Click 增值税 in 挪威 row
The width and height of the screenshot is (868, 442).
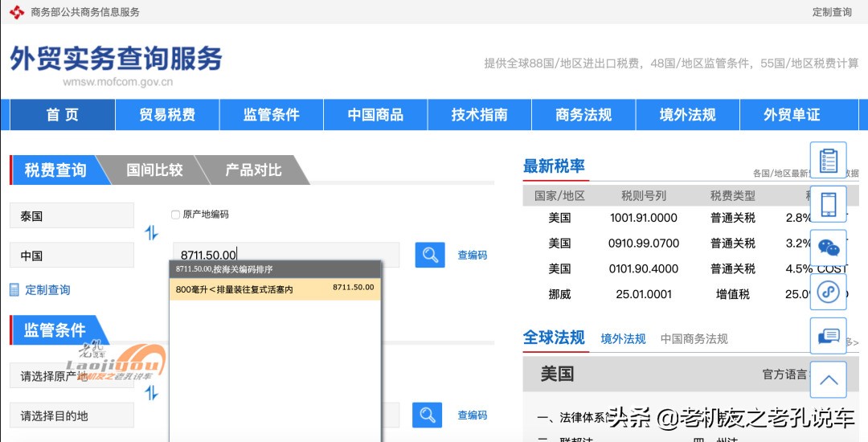click(733, 294)
